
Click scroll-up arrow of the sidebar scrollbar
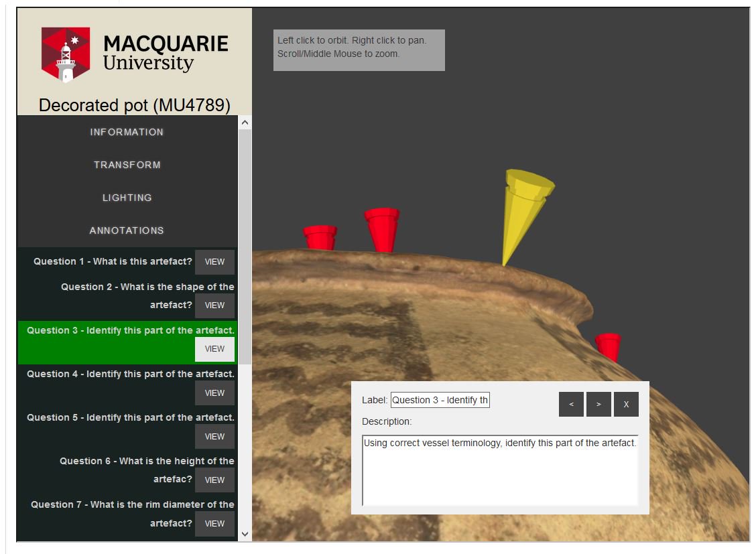245,123
